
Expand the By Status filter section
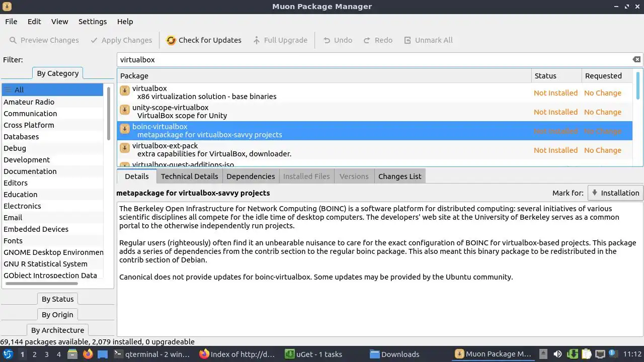click(57, 299)
